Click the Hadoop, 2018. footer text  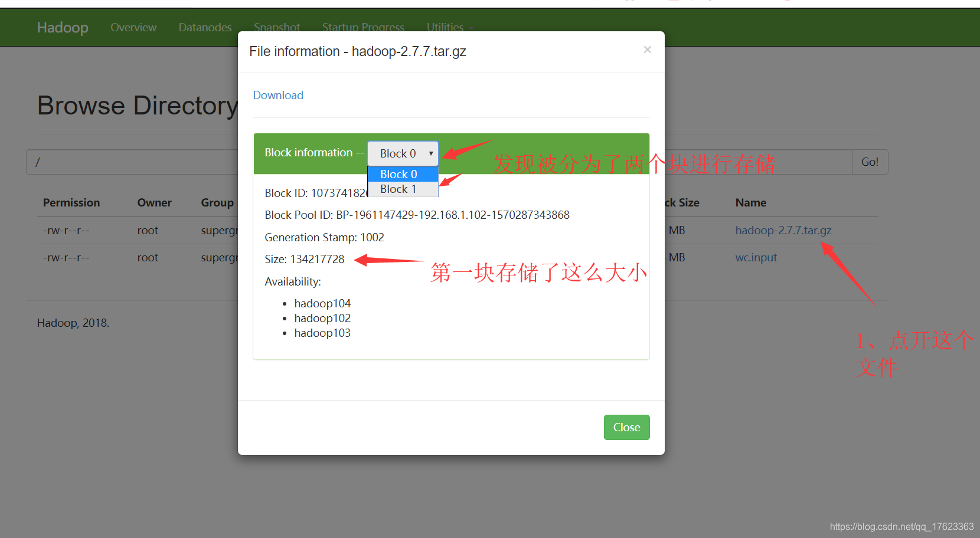pyautogui.click(x=73, y=323)
